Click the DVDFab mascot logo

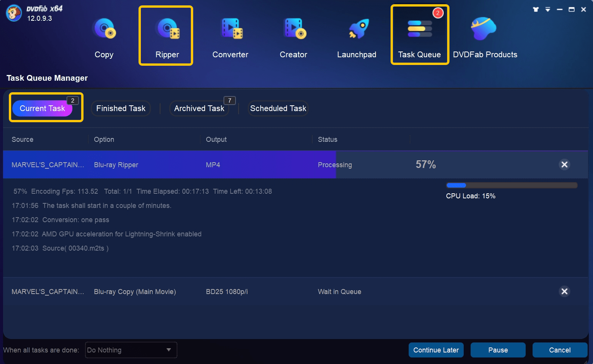click(14, 13)
